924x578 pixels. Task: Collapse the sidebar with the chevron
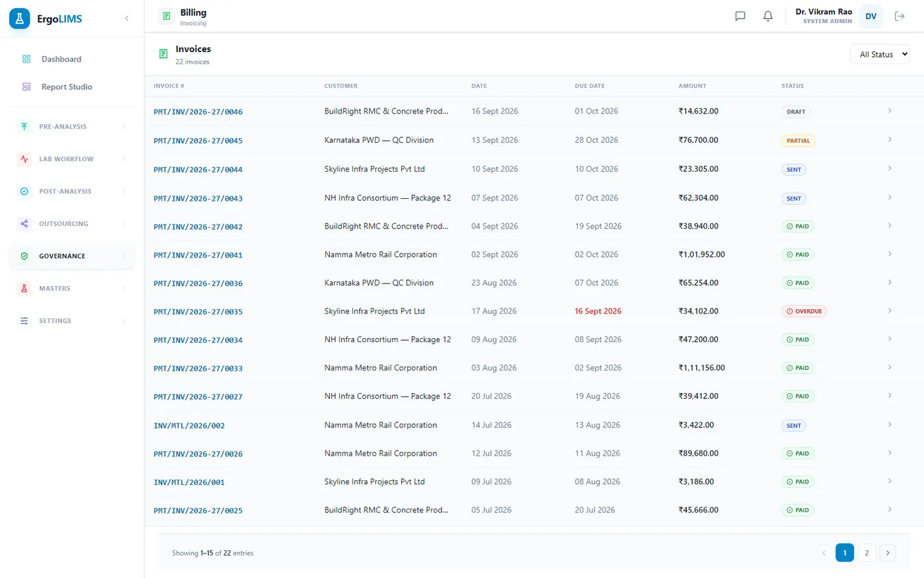[x=127, y=18]
